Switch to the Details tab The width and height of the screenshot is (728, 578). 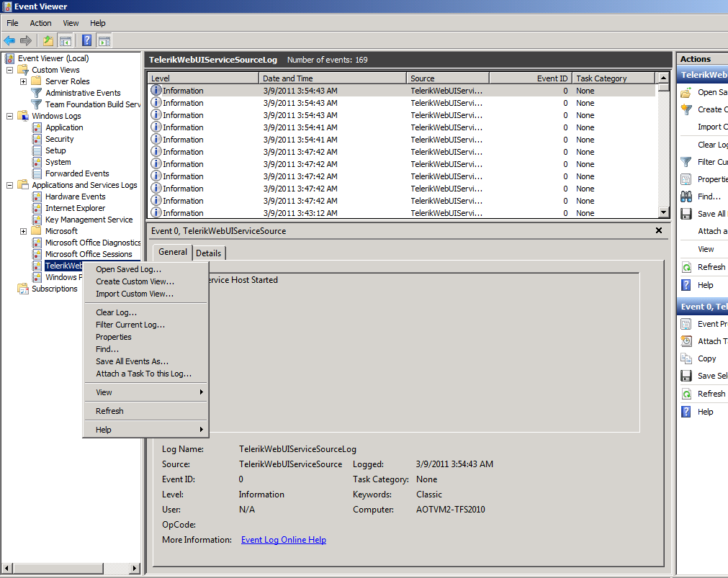(x=209, y=253)
